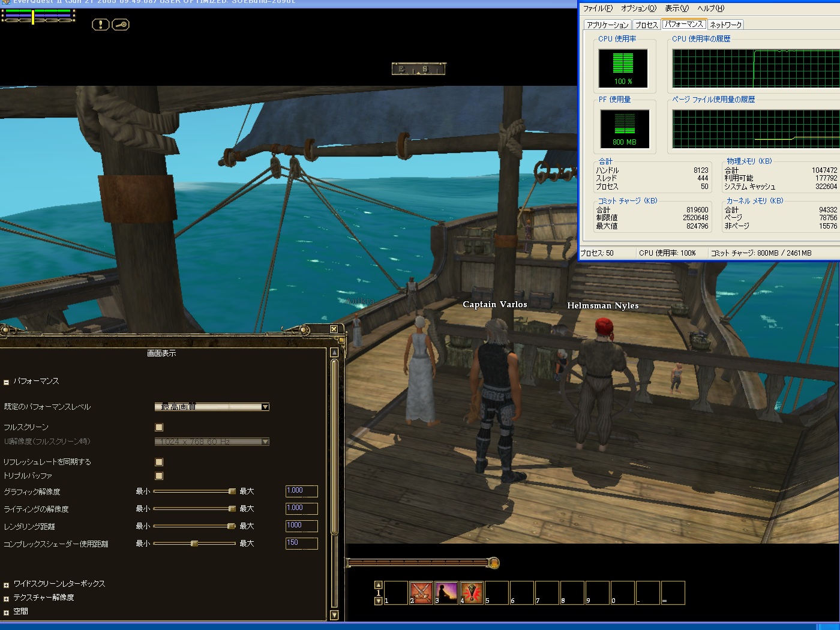
Task: Click the options panel vertical scrollbar track
Action: click(334, 484)
